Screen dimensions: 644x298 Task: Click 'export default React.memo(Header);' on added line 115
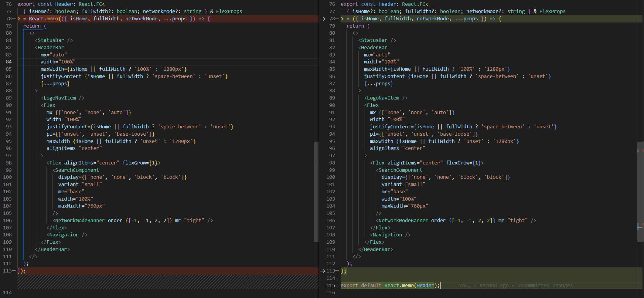pyautogui.click(x=390, y=286)
